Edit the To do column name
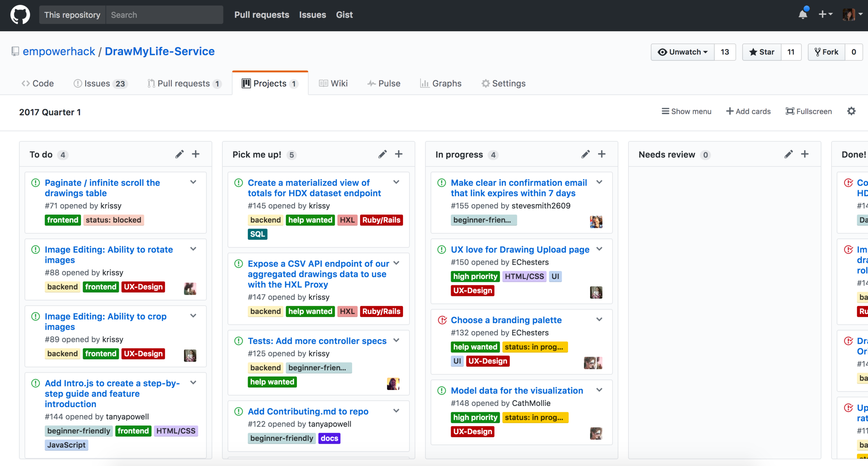Viewport: 868px width, 466px height. pos(179,154)
